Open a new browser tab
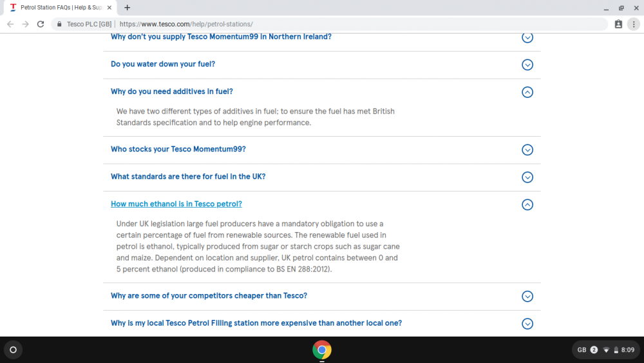The image size is (644, 363). [x=128, y=7]
